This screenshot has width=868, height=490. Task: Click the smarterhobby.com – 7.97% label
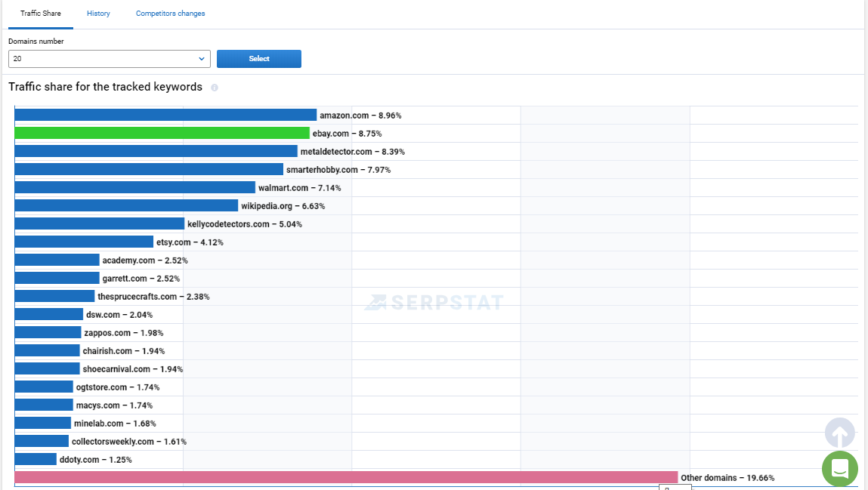(338, 170)
